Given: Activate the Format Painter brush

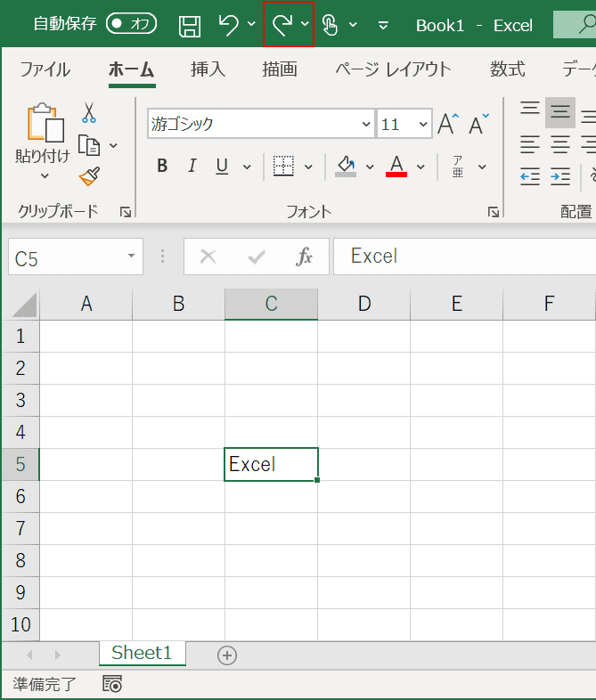Looking at the screenshot, I should (89, 176).
